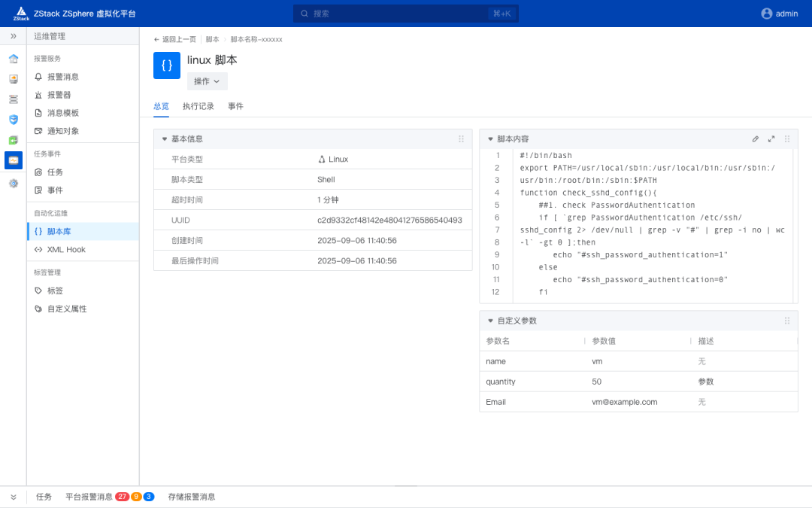This screenshot has width=812, height=508.
Task: Open 平台报警消息 in bottom bar
Action: click(89, 497)
